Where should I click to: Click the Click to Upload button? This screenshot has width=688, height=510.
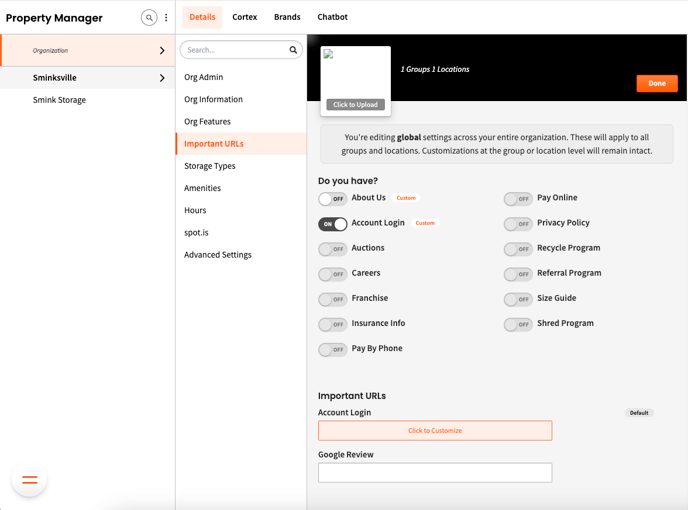(355, 104)
